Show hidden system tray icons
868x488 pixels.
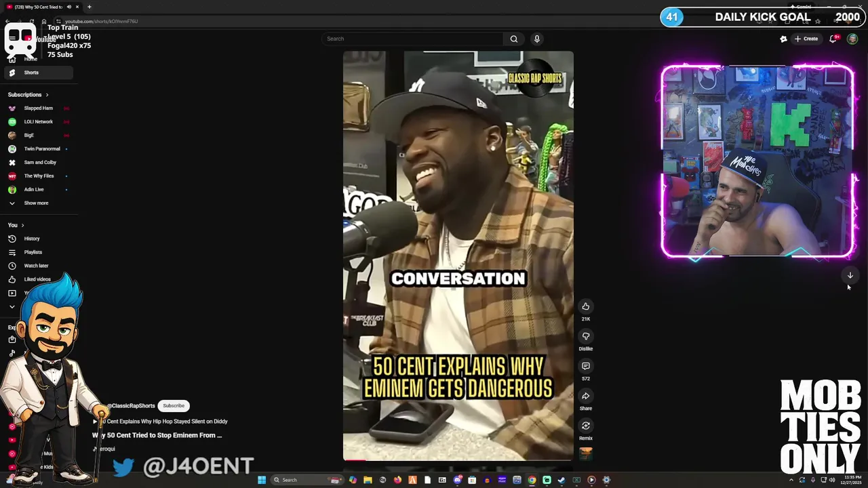(791, 480)
